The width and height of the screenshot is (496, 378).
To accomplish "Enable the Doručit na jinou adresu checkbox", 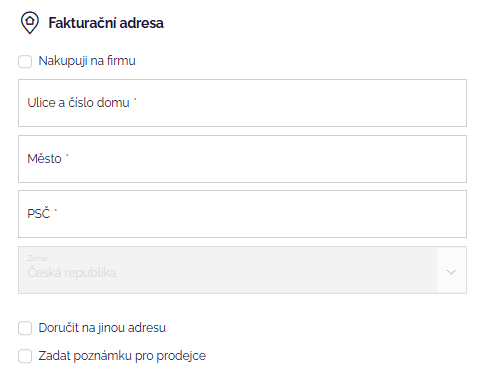I will coord(25,328).
